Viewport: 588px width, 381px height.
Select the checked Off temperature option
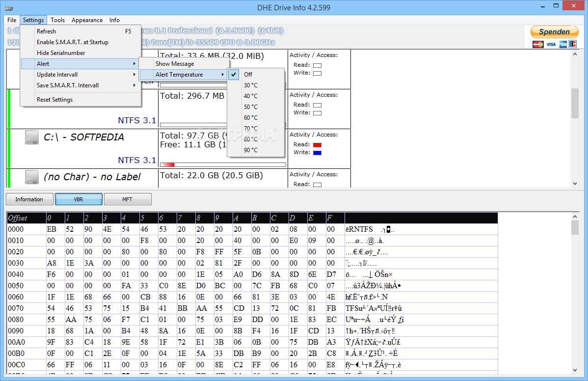(x=256, y=75)
